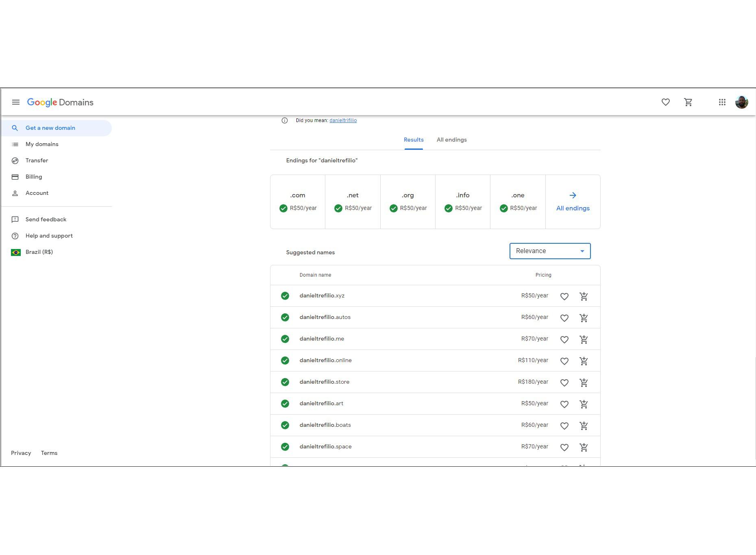Add danieltrefilio.xyz to cart
Viewport: 756px width, 555px height.
tap(584, 296)
